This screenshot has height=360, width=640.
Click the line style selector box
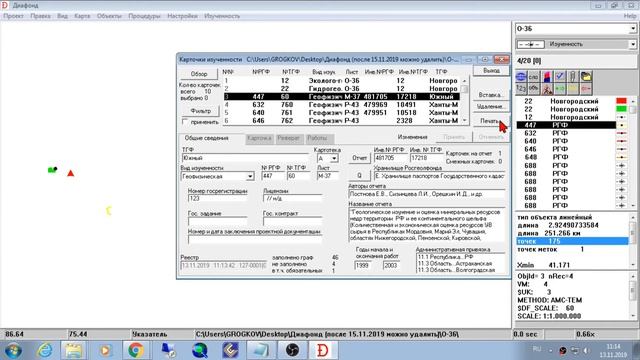coord(530,44)
